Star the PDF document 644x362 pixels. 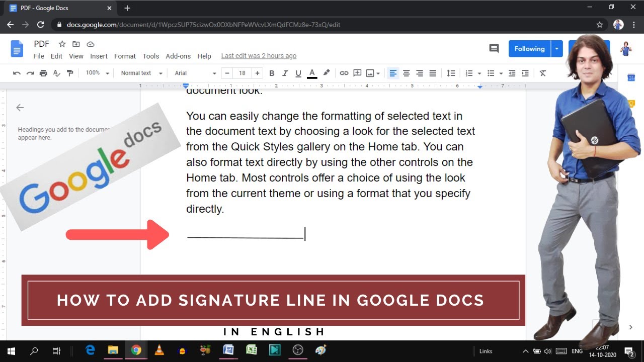click(62, 44)
